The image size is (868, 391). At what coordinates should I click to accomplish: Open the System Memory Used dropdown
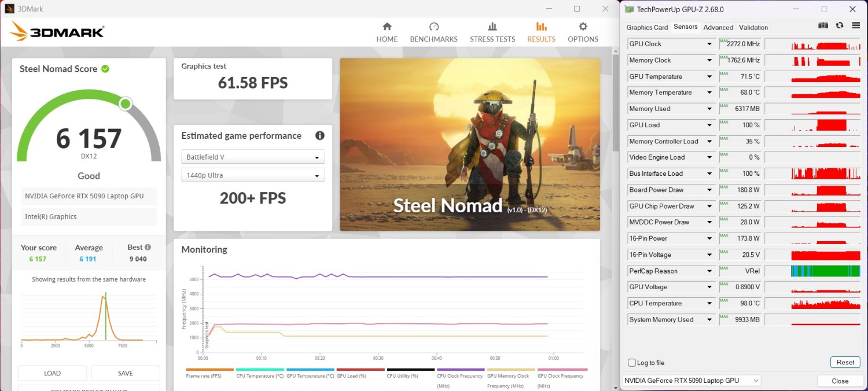tap(709, 319)
